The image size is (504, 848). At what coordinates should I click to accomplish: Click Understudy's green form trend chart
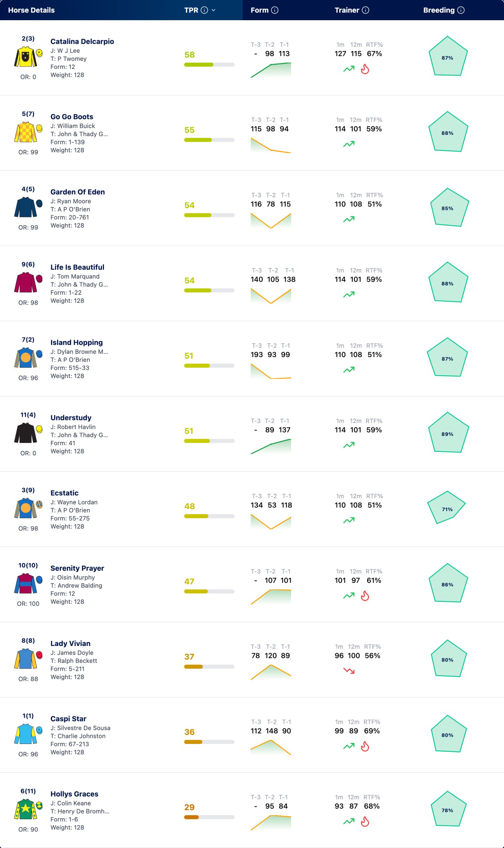[x=271, y=446]
